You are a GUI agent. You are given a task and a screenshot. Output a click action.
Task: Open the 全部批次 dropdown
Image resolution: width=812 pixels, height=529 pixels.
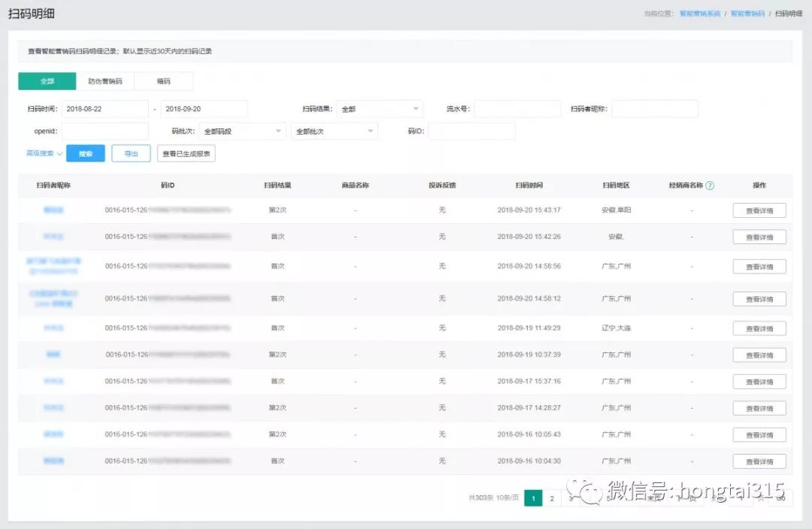click(x=335, y=131)
